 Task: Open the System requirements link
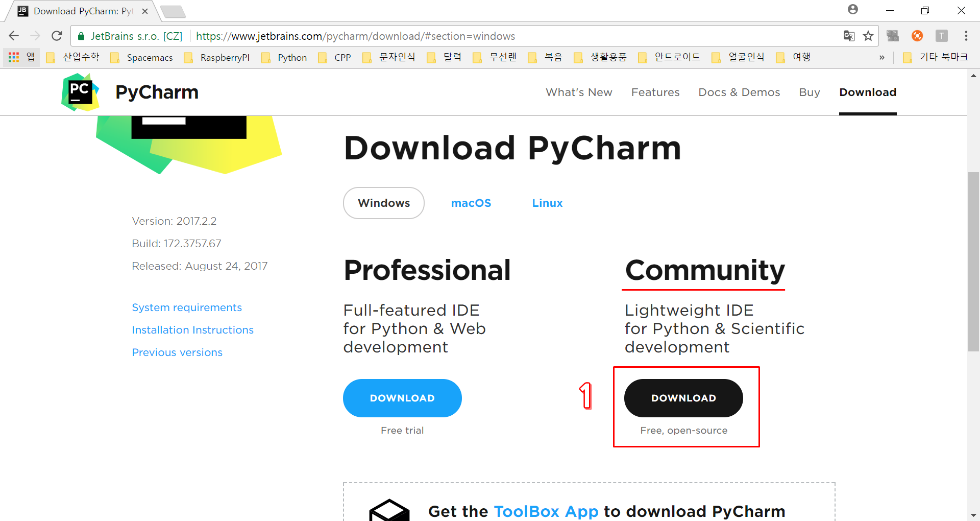click(187, 307)
